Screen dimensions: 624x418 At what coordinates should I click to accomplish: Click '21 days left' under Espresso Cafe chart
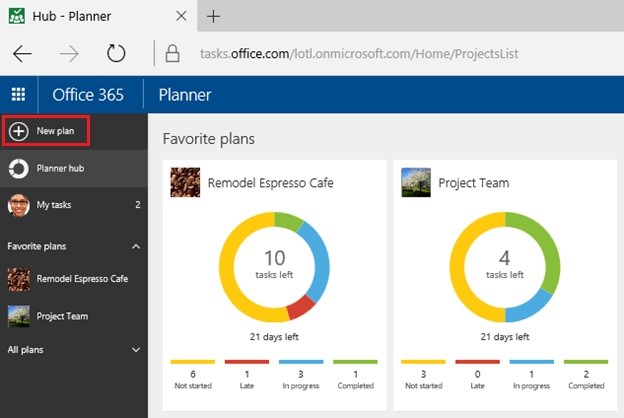274,337
